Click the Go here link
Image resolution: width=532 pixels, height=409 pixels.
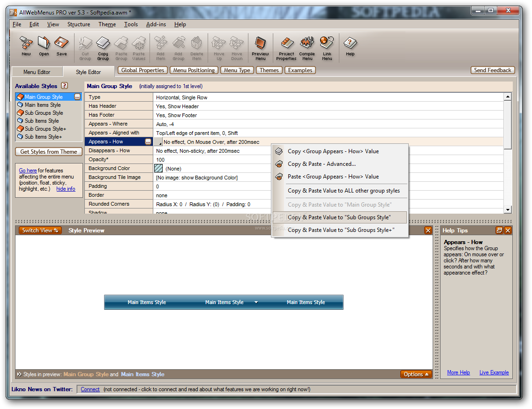(x=28, y=171)
